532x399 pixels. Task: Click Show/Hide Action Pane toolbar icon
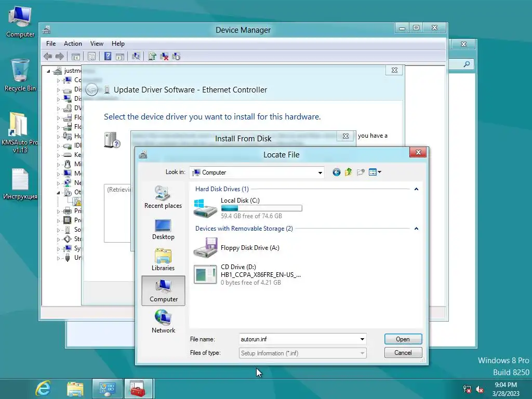(120, 56)
